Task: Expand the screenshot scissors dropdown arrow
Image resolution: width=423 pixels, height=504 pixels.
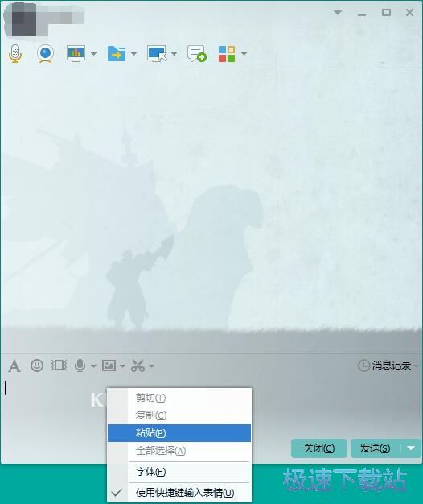Action: click(x=151, y=366)
